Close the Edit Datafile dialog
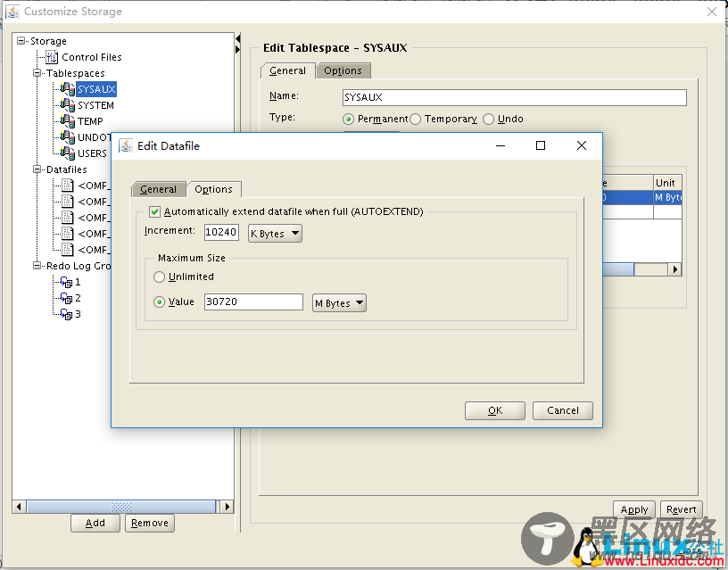This screenshot has height=570, width=728. click(x=582, y=145)
